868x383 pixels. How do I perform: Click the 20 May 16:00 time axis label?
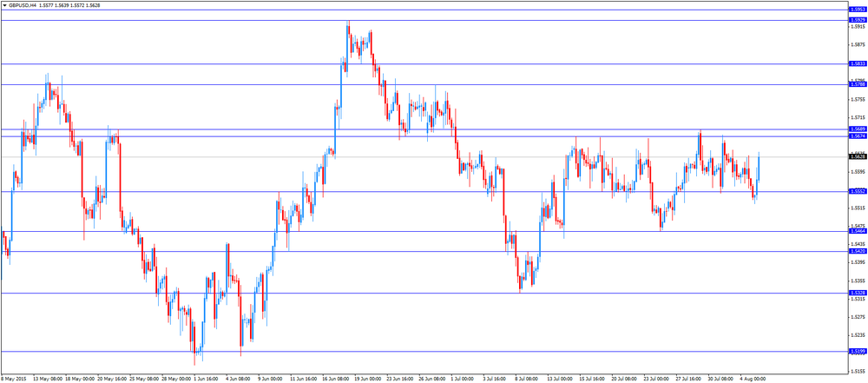click(x=112, y=380)
